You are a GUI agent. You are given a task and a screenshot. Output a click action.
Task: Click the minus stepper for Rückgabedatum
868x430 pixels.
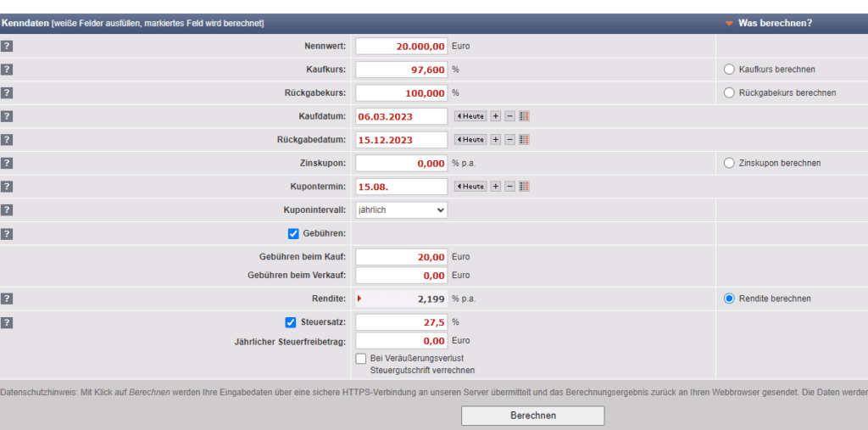tap(509, 139)
